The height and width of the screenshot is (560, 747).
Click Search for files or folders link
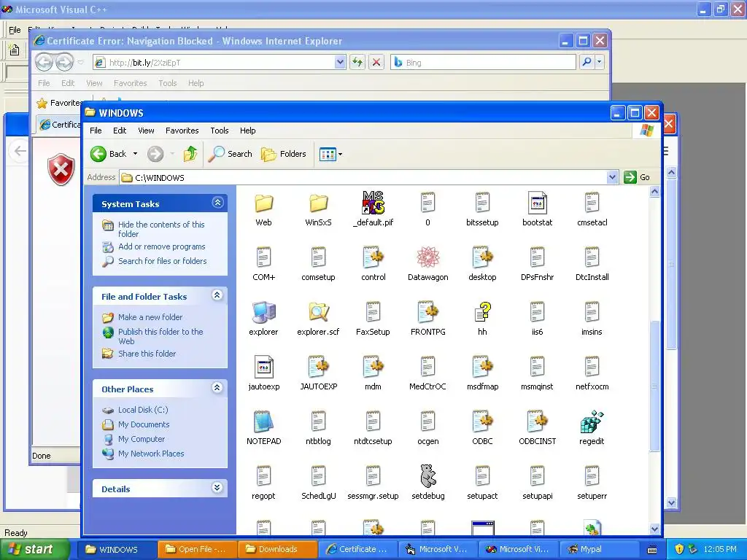pyautogui.click(x=163, y=261)
